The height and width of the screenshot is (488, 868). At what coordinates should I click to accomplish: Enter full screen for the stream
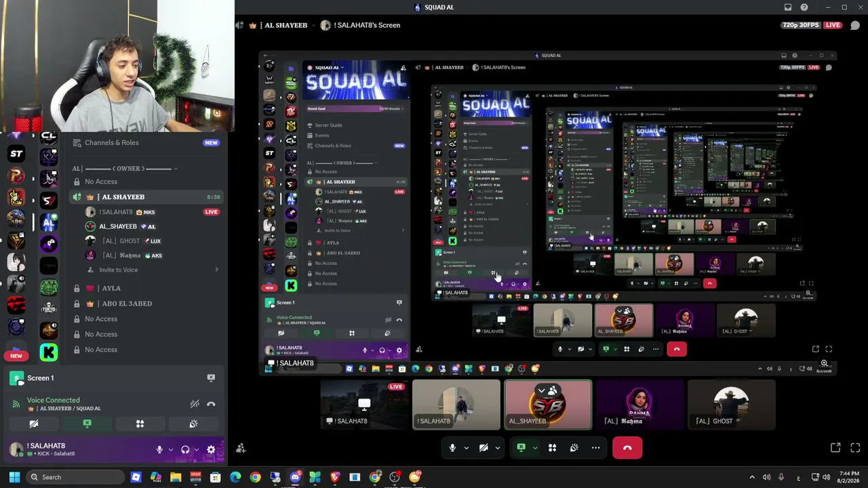tap(855, 448)
